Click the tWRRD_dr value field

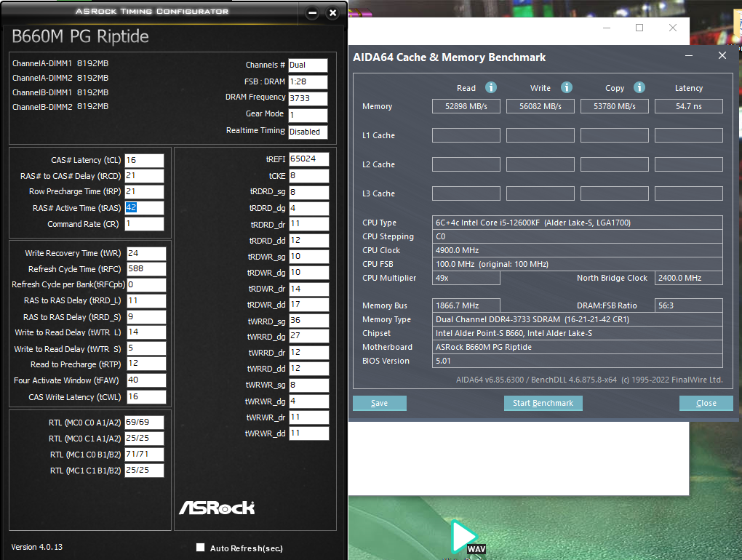coord(309,353)
